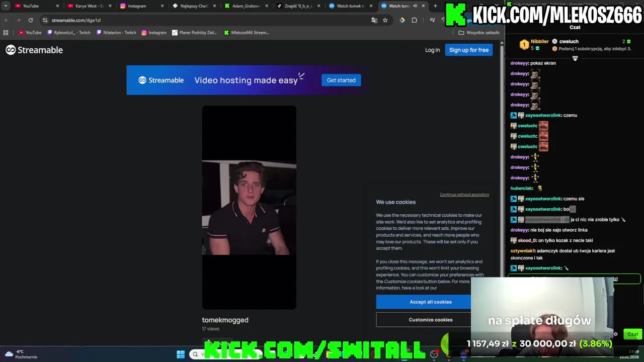Reload the page with the refresh icon

(x=31, y=20)
